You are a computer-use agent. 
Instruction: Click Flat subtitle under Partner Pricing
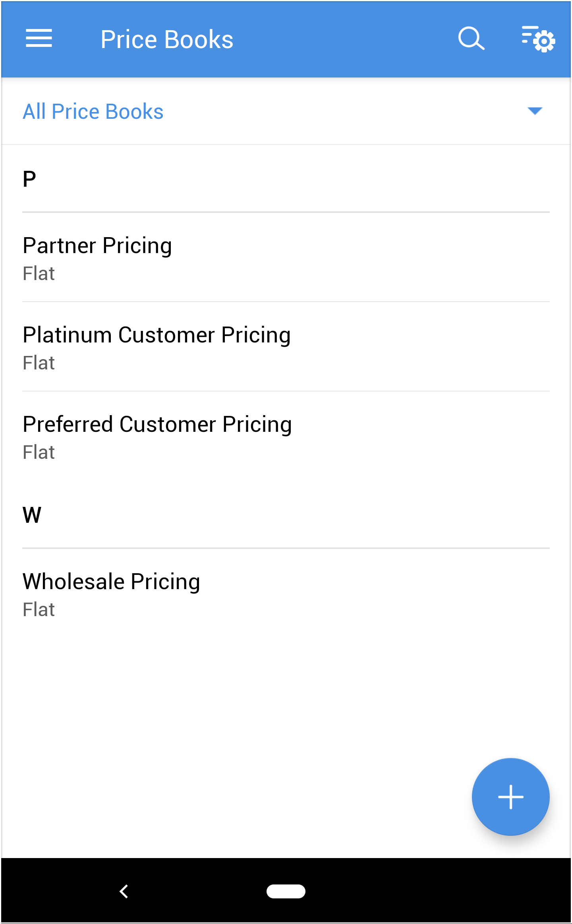tap(39, 274)
